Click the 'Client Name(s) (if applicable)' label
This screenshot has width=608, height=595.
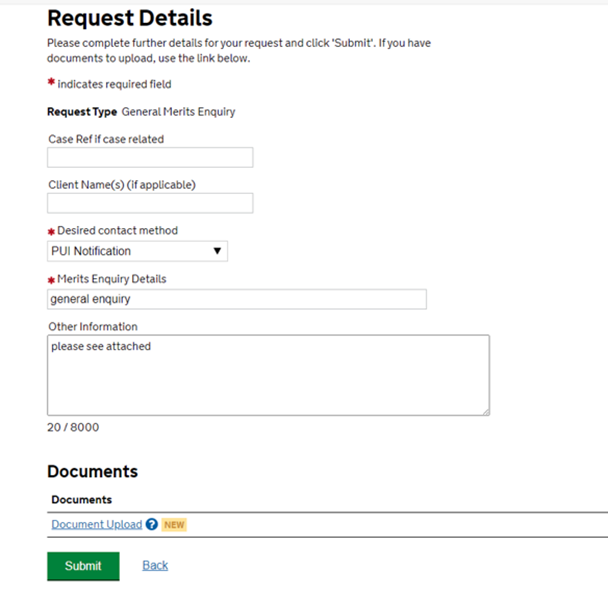point(122,184)
